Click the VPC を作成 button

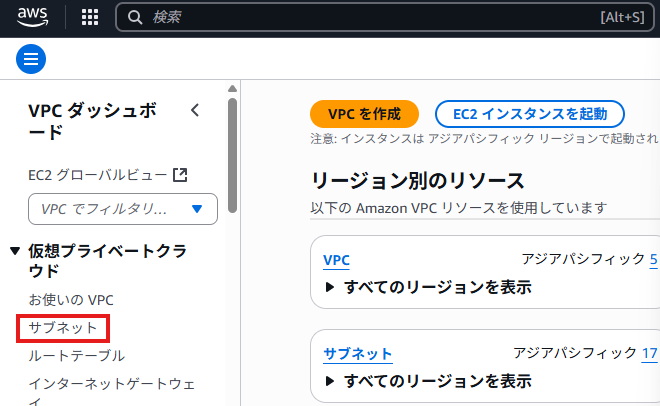pyautogui.click(x=365, y=114)
